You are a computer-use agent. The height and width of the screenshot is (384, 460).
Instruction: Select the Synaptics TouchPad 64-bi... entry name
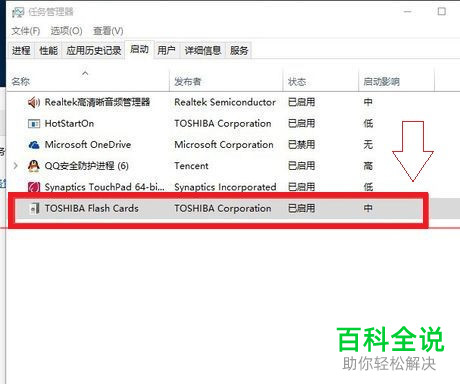tap(104, 187)
